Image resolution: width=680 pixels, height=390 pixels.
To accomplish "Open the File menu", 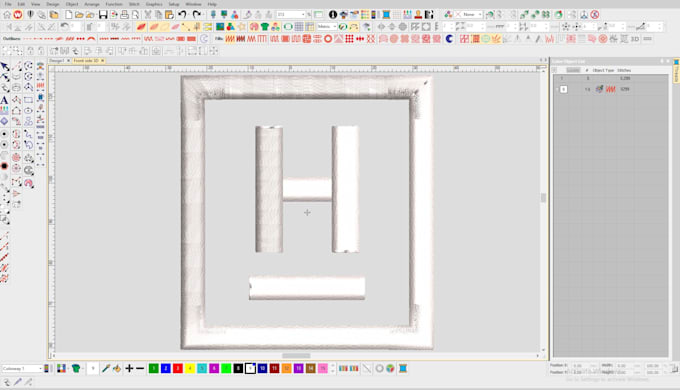I will (x=8, y=4).
